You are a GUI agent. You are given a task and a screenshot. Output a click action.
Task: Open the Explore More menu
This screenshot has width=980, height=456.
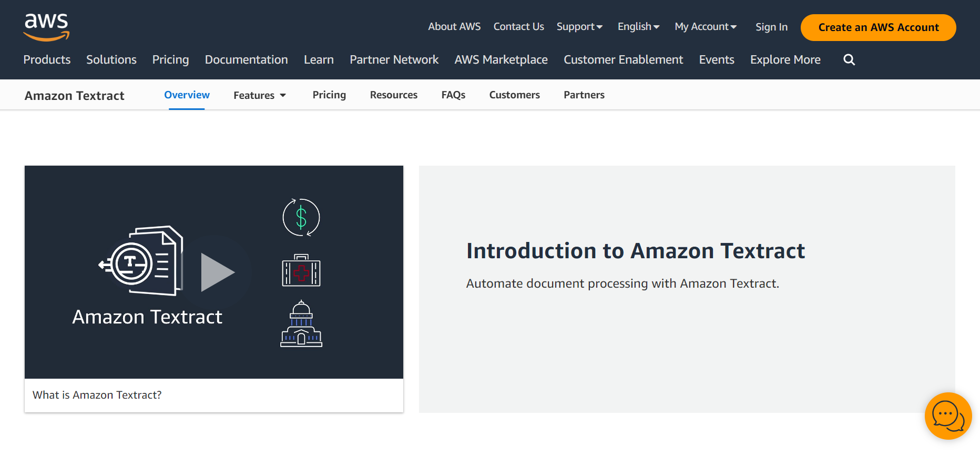pyautogui.click(x=785, y=60)
